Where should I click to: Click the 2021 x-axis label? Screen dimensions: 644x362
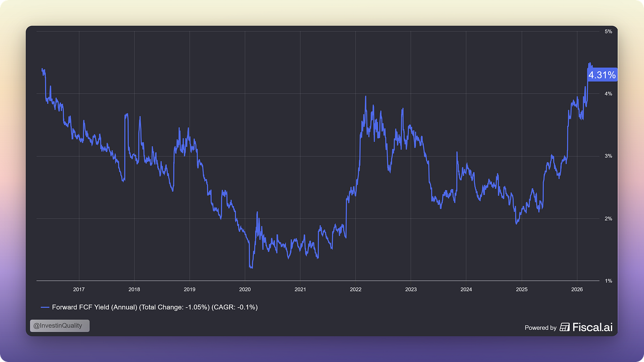pyautogui.click(x=300, y=290)
